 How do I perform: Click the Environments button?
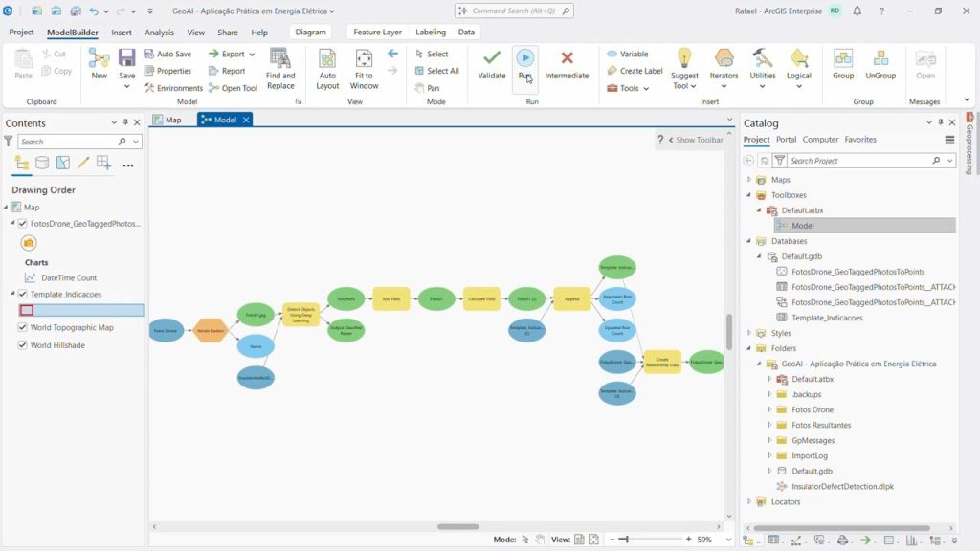pos(173,88)
